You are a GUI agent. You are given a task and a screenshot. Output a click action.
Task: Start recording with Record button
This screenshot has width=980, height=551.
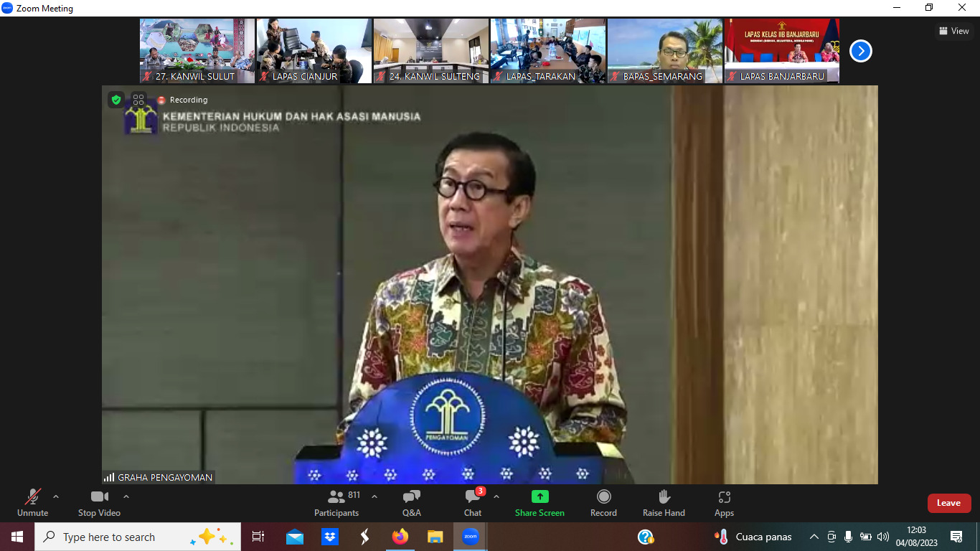[x=603, y=503]
